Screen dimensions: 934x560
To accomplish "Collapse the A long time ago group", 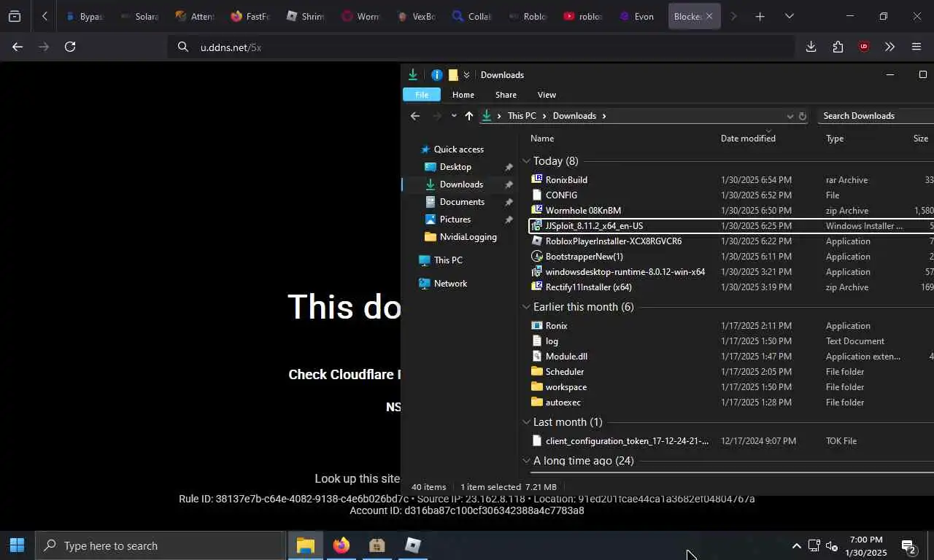I will pos(526,461).
